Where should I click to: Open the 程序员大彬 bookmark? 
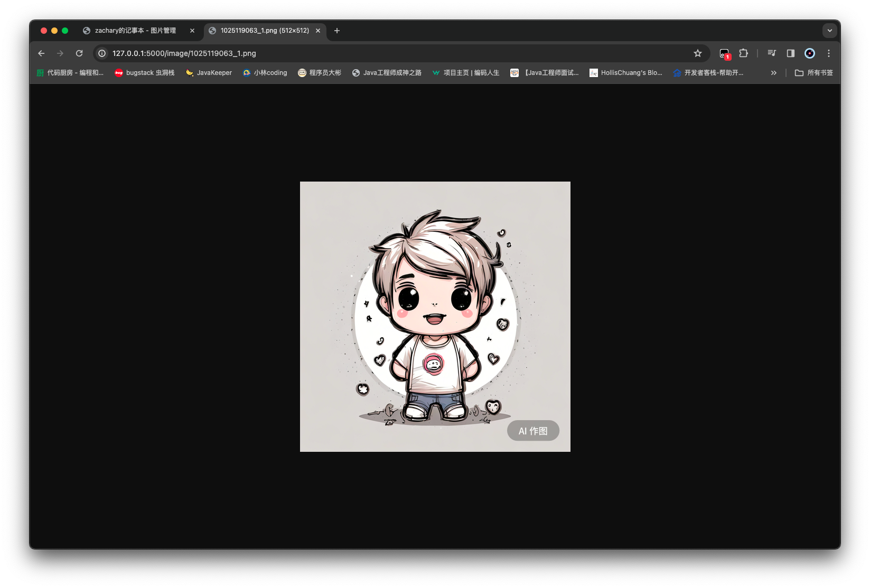tap(320, 73)
